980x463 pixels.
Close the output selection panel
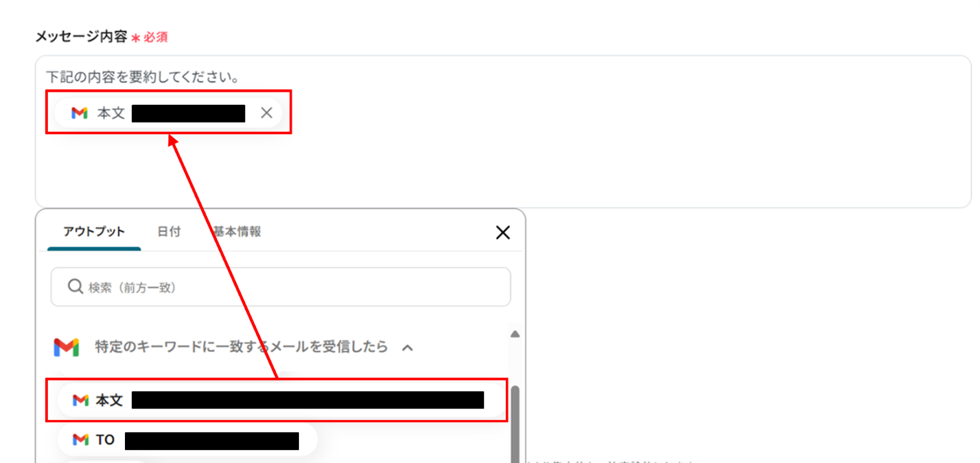(503, 233)
